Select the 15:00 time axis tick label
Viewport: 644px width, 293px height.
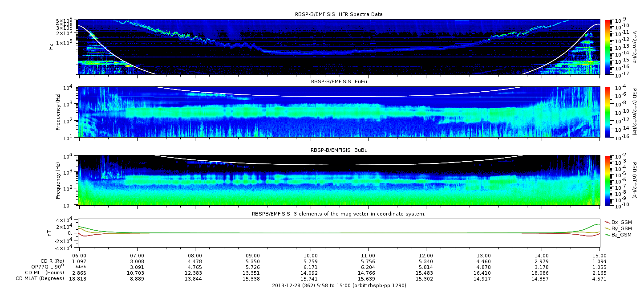[x=599, y=256]
